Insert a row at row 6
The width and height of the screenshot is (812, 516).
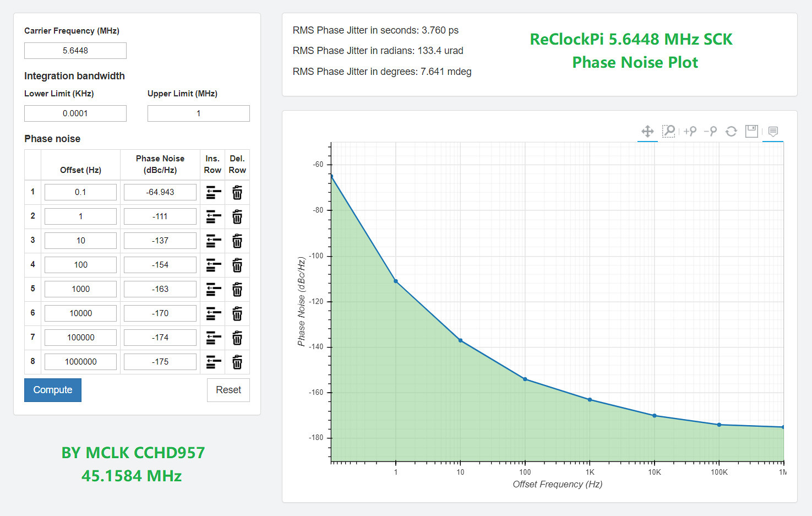pyautogui.click(x=213, y=314)
